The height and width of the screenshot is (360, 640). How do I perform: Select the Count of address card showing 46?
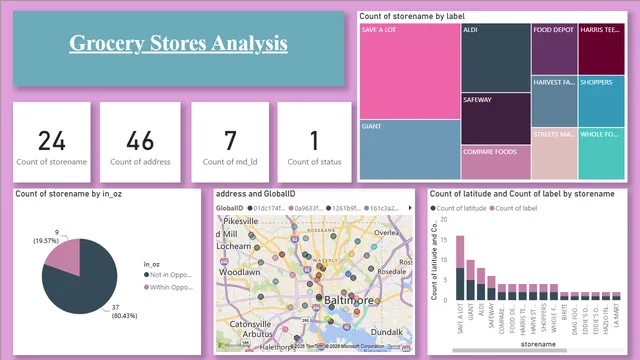140,142
